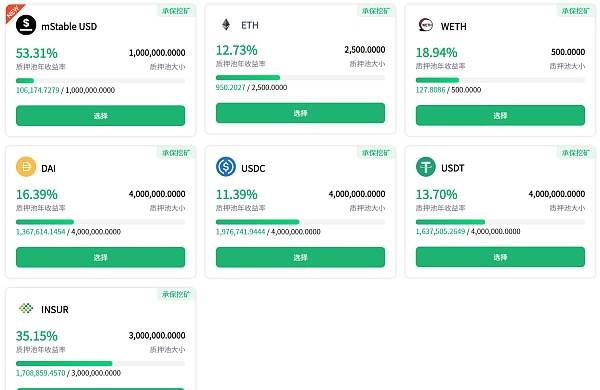Select the USDC pool button

click(x=300, y=257)
